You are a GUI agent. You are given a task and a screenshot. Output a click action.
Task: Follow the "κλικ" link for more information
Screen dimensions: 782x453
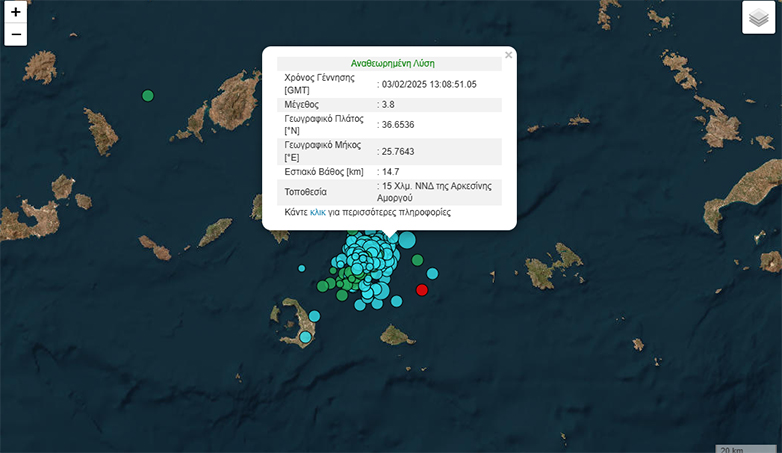(318, 213)
